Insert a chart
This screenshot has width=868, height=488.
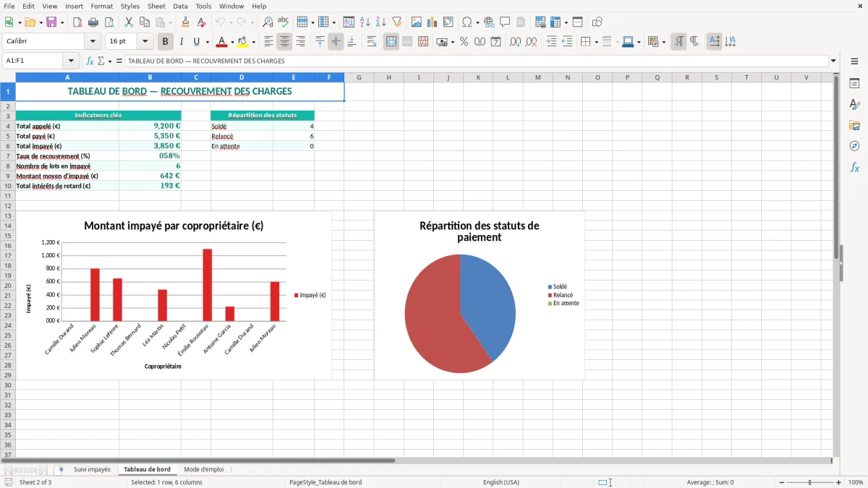(x=433, y=22)
